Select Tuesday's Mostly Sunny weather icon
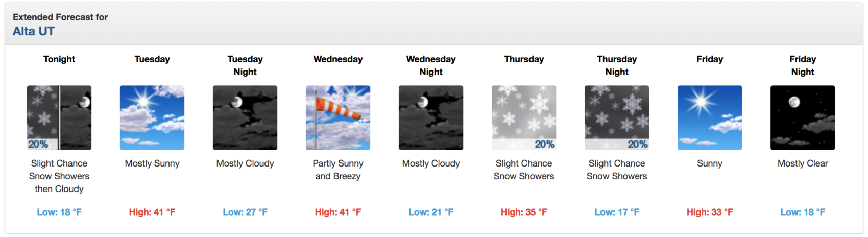The width and height of the screenshot is (868, 237). (x=152, y=117)
